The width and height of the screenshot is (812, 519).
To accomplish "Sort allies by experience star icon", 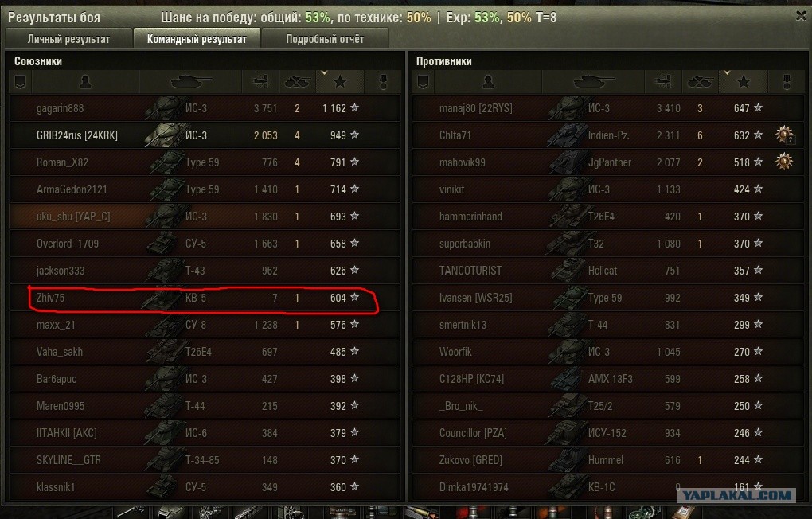I will [340, 81].
